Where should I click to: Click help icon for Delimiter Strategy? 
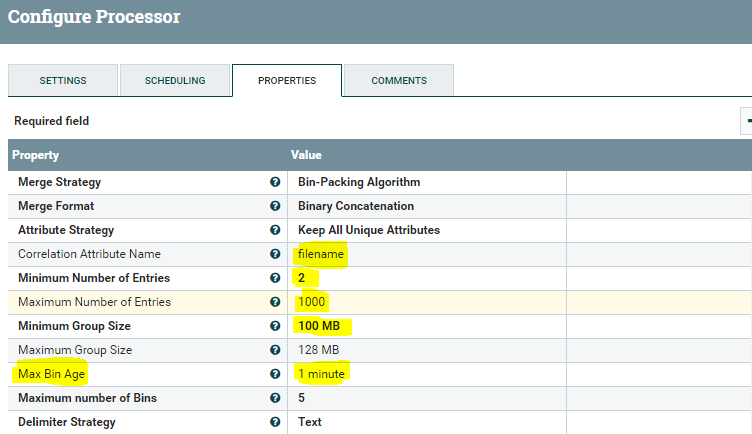274,422
